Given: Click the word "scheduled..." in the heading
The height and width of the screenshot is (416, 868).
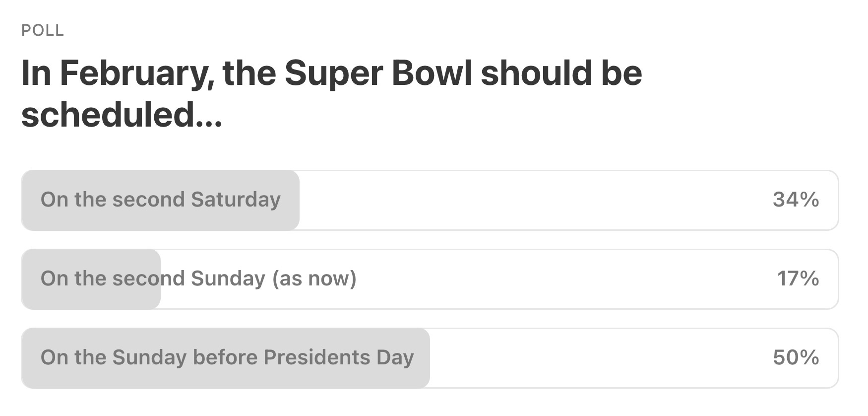Looking at the screenshot, I should tap(122, 114).
